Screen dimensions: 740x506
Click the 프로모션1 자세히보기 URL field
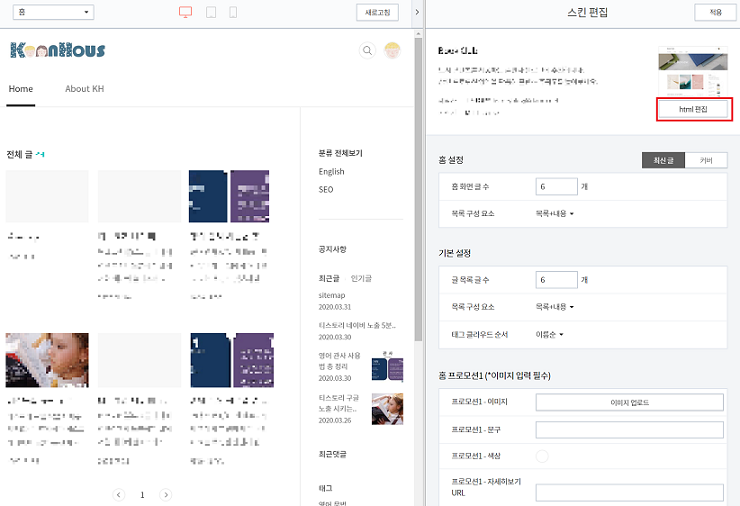click(630, 493)
